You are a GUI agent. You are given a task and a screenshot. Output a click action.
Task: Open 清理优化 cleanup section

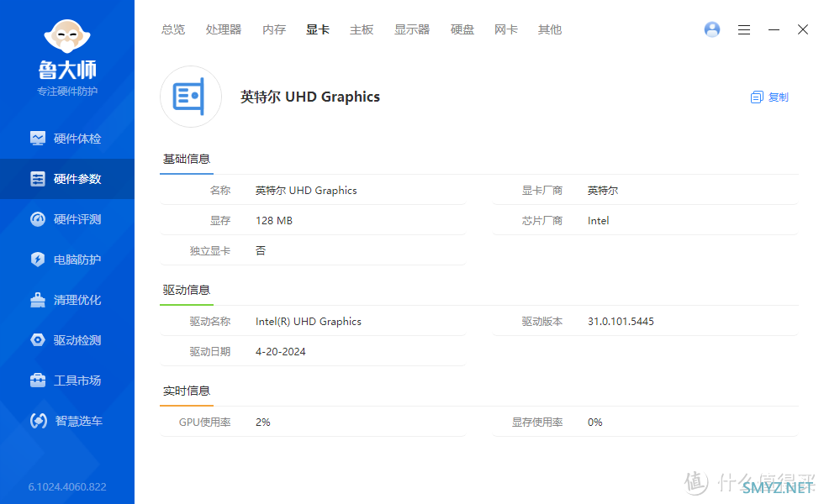coord(66,300)
